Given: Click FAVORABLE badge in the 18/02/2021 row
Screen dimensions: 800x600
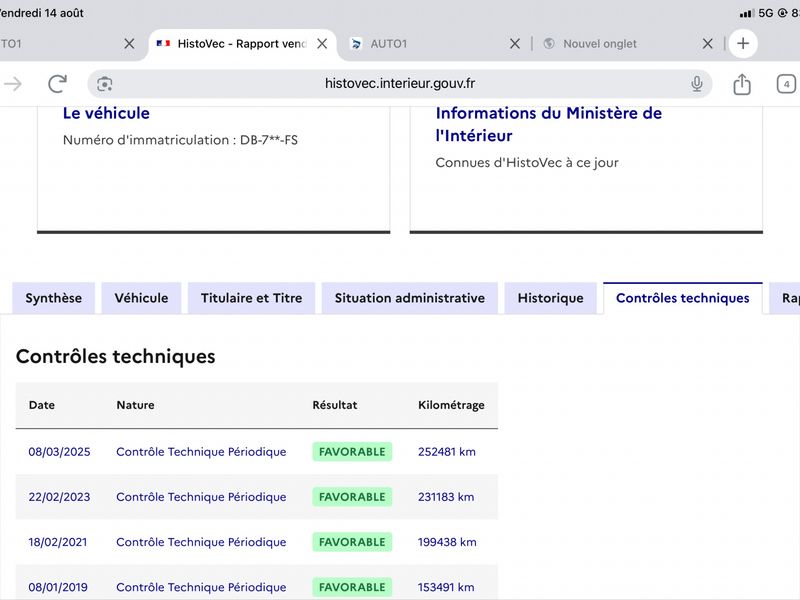Looking at the screenshot, I should 352,542.
